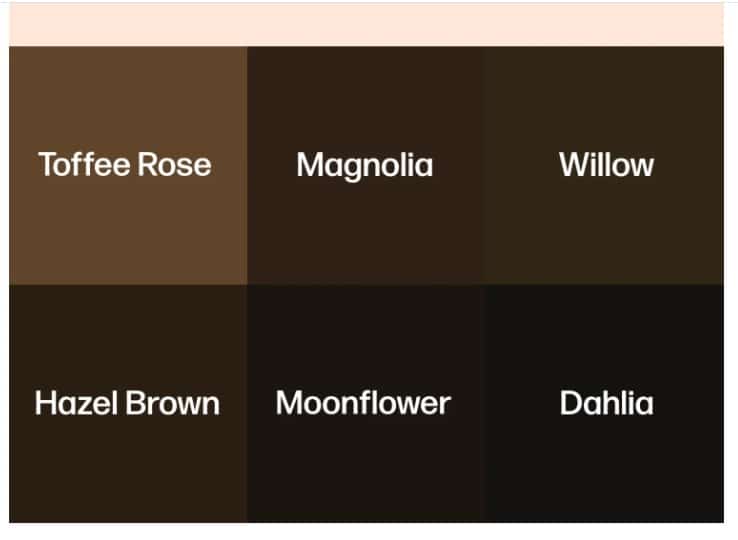Click the "Willow" name text
Viewport: 738px width, 540px height.
606,164
